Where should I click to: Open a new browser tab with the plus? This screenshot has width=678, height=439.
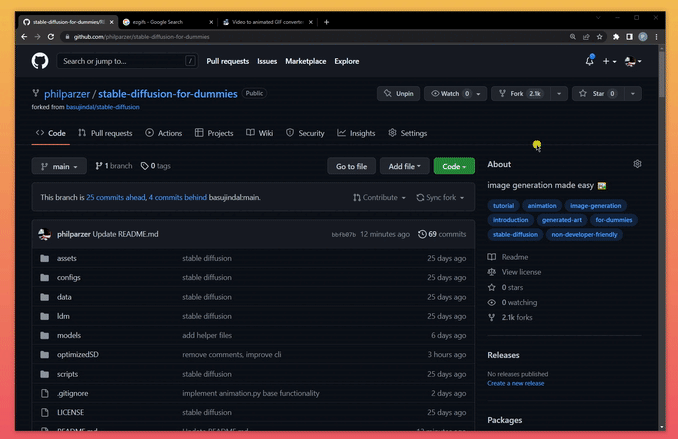326,22
